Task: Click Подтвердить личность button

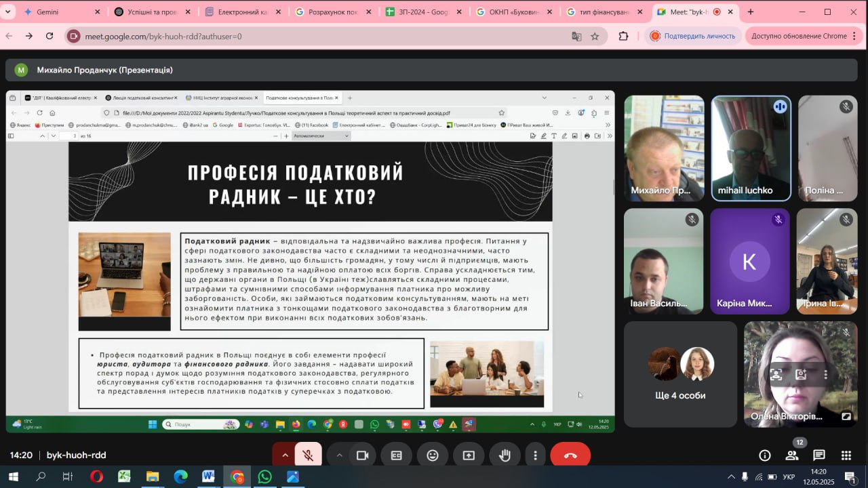Action: (692, 36)
